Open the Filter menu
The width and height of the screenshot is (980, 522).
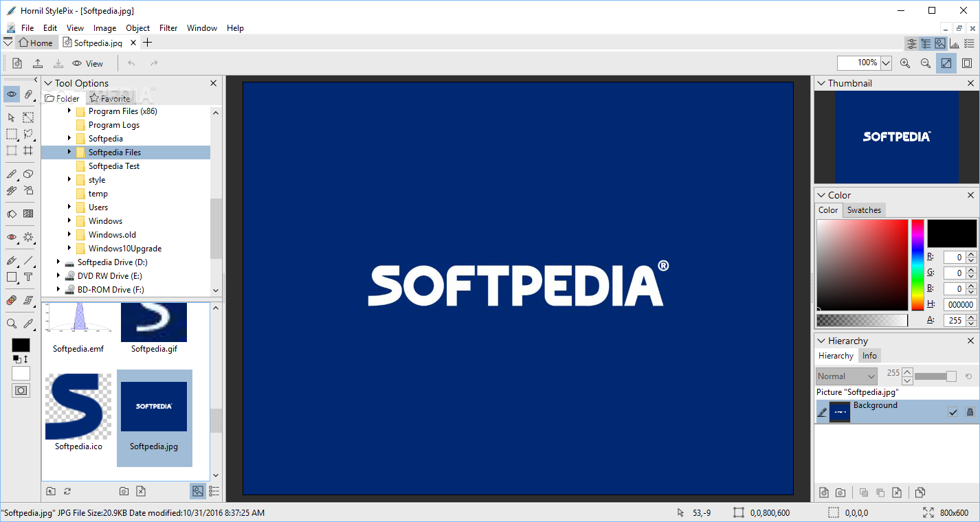pyautogui.click(x=168, y=28)
